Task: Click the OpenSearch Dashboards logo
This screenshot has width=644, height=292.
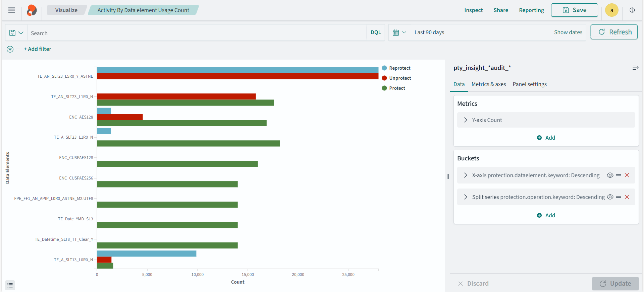Action: coord(32,10)
